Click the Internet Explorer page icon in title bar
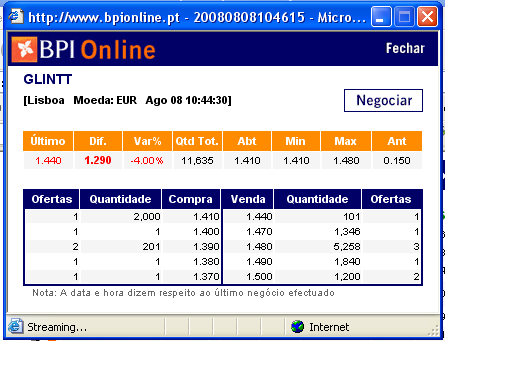The width and height of the screenshot is (512, 384). click(16, 16)
